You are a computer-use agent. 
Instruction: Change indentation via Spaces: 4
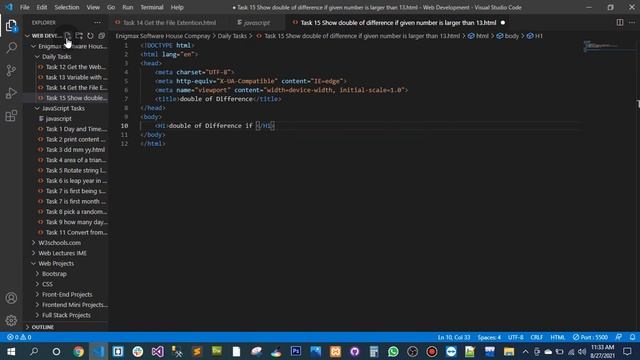489,337
